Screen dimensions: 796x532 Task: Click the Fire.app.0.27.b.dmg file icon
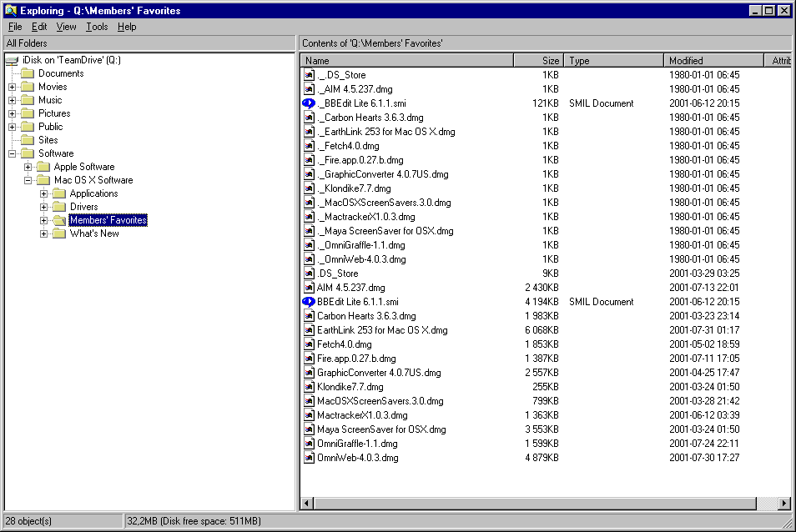(309, 359)
